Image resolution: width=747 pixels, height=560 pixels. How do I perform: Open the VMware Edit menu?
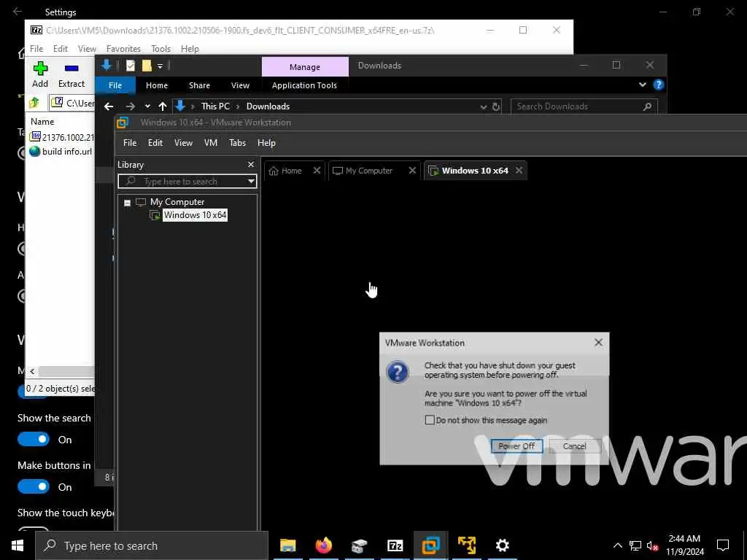[155, 143]
